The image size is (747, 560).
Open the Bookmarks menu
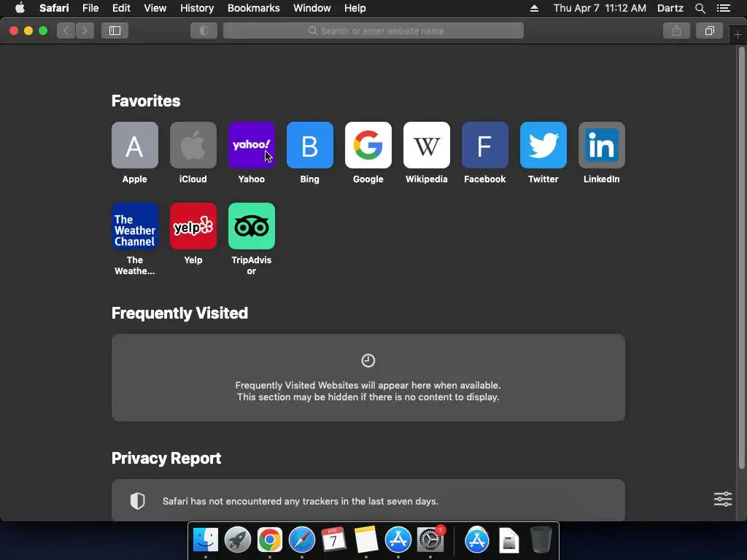point(253,8)
